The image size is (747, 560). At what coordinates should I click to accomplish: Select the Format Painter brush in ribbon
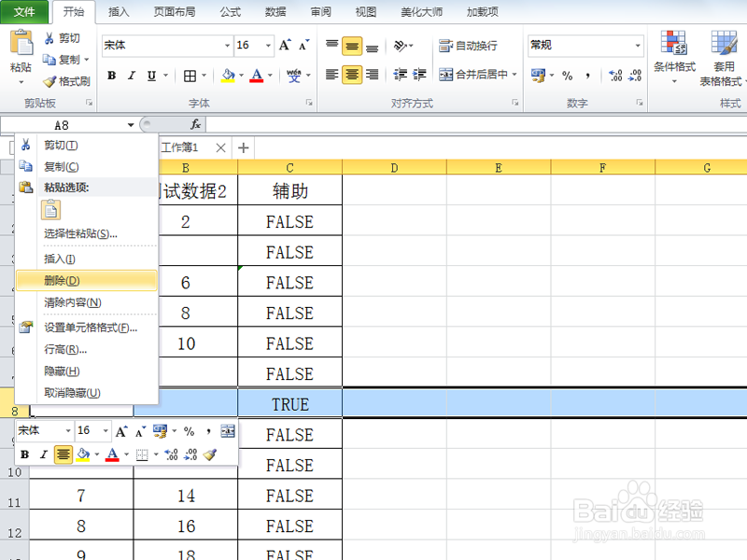[49, 81]
